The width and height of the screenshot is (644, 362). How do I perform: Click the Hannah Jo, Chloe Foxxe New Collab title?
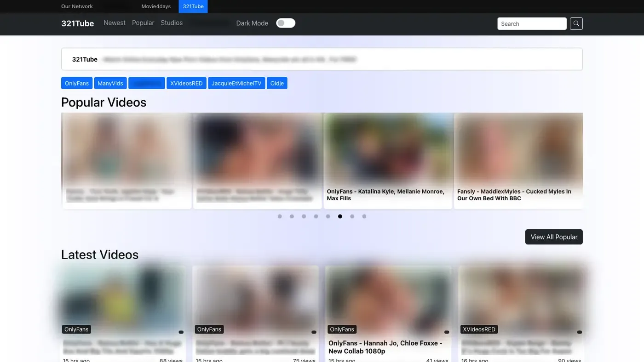coord(385,347)
